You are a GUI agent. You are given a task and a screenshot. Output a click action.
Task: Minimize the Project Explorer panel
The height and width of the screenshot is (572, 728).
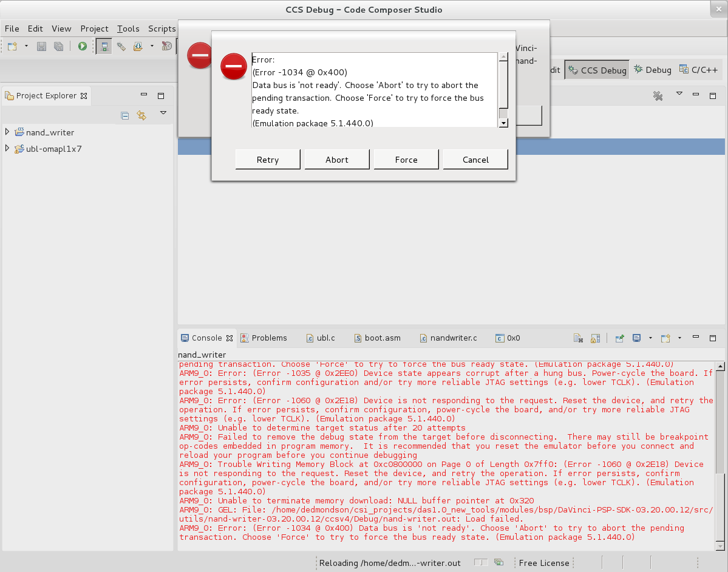pos(144,94)
